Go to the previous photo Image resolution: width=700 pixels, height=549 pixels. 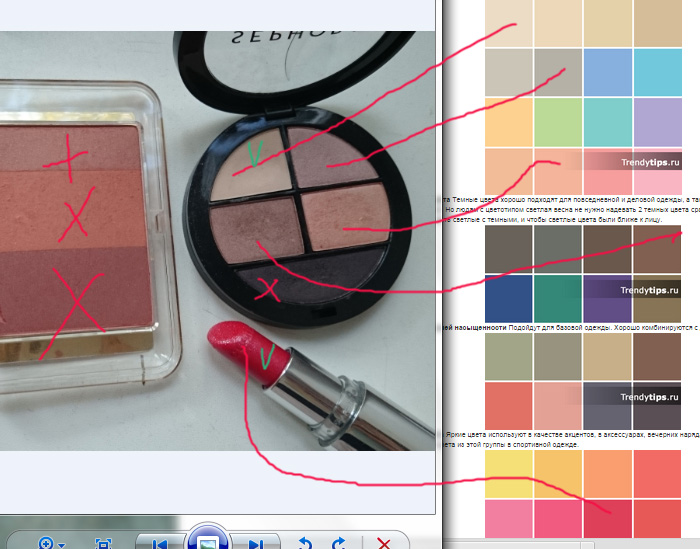159,544
